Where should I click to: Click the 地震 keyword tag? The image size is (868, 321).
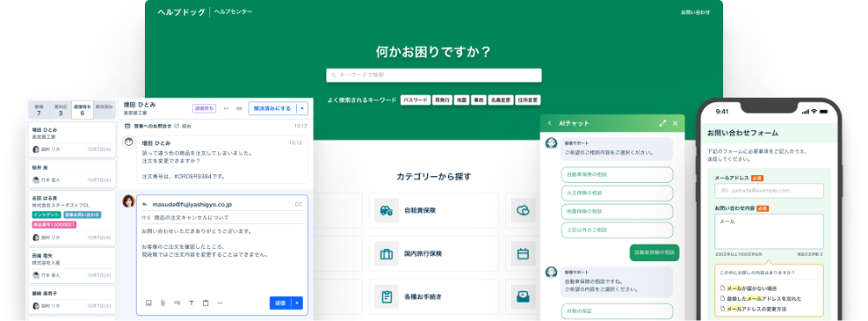point(461,100)
